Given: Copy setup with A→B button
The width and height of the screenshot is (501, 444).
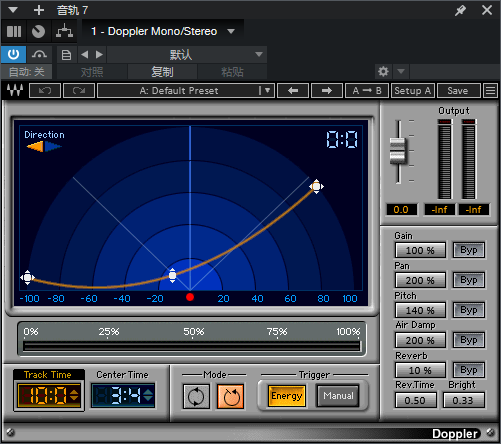Looking at the screenshot, I should point(367,90).
